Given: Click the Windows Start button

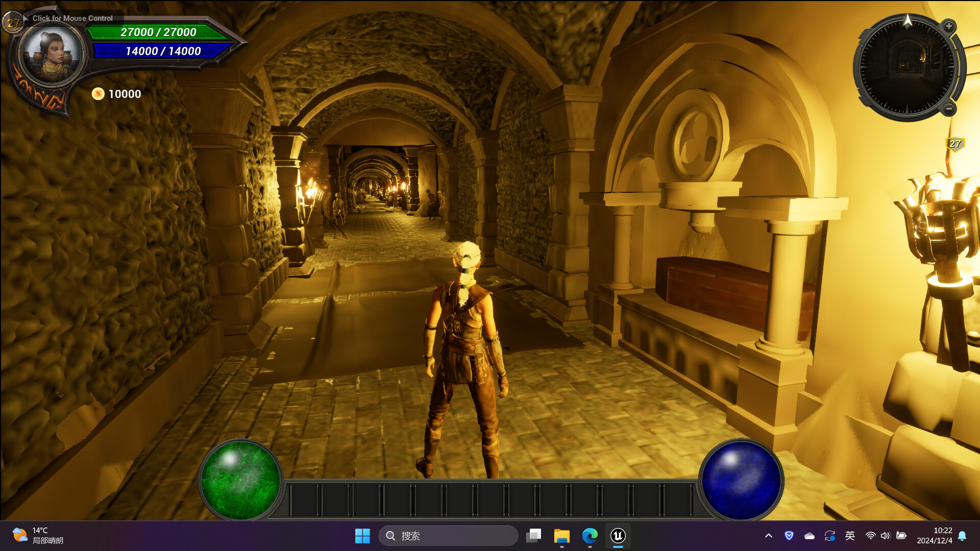Looking at the screenshot, I should pyautogui.click(x=362, y=536).
